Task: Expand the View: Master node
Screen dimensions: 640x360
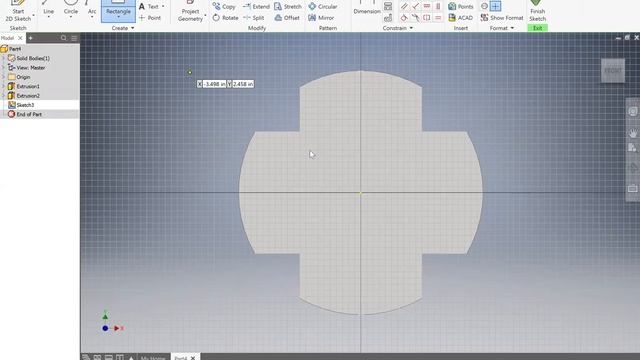Action: click(x=3, y=68)
